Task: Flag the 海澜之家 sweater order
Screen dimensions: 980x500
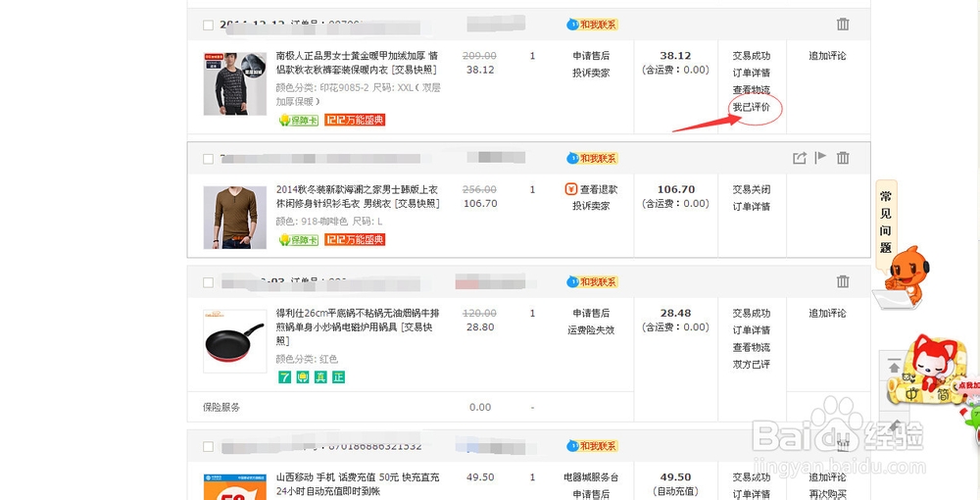Action: tap(820, 157)
